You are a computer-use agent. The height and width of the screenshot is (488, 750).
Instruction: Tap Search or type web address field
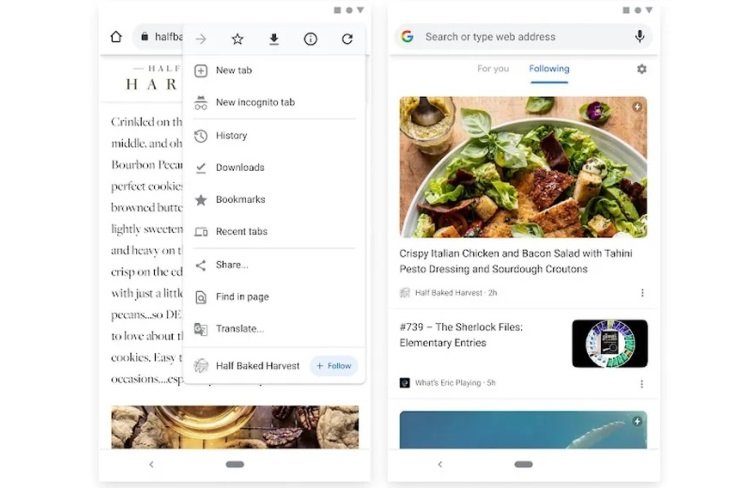click(490, 37)
